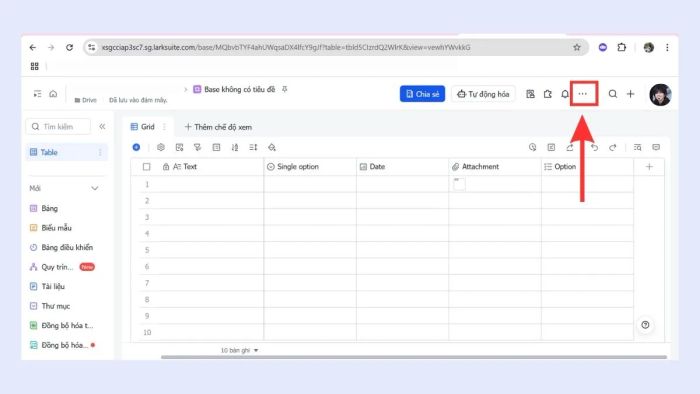Viewport: 700px width, 394px height.
Task: Open Grid view options dots
Action: pyautogui.click(x=164, y=127)
